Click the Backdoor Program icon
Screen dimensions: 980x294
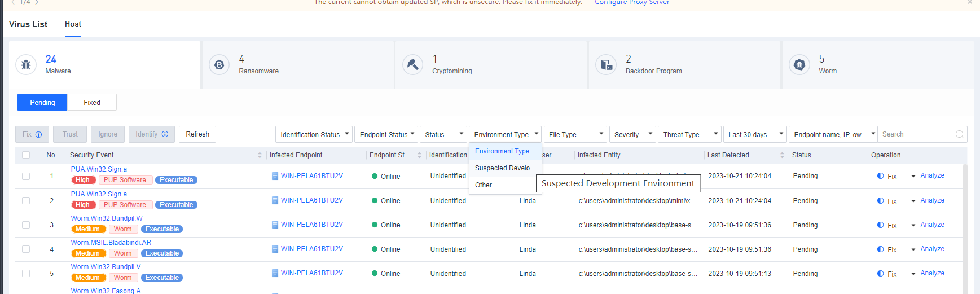tap(606, 65)
